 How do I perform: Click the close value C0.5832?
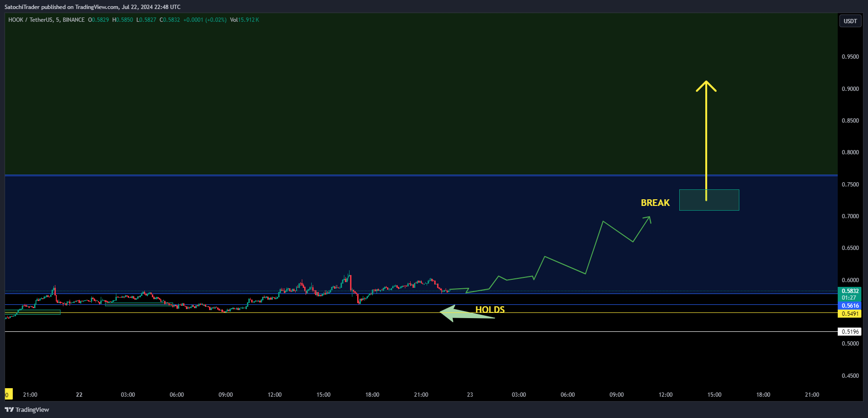point(170,20)
